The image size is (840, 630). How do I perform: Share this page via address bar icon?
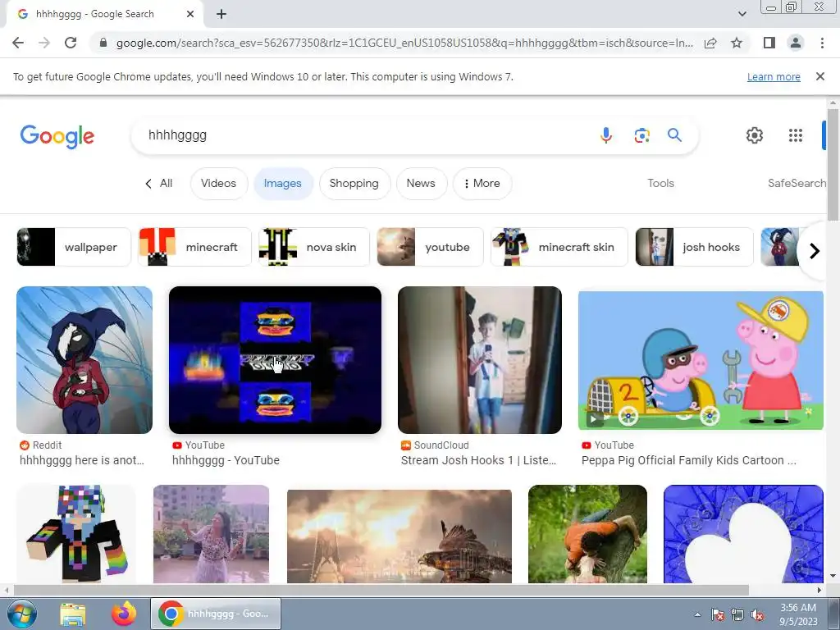[711, 43]
